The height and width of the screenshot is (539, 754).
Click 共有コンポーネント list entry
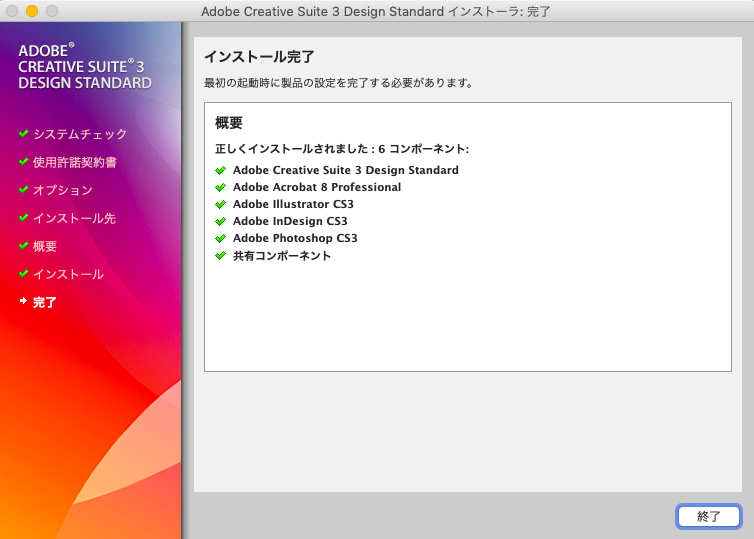tap(282, 256)
